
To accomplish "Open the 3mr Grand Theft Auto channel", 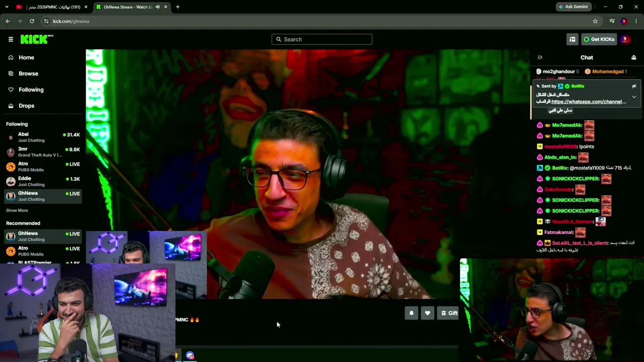I will [43, 152].
